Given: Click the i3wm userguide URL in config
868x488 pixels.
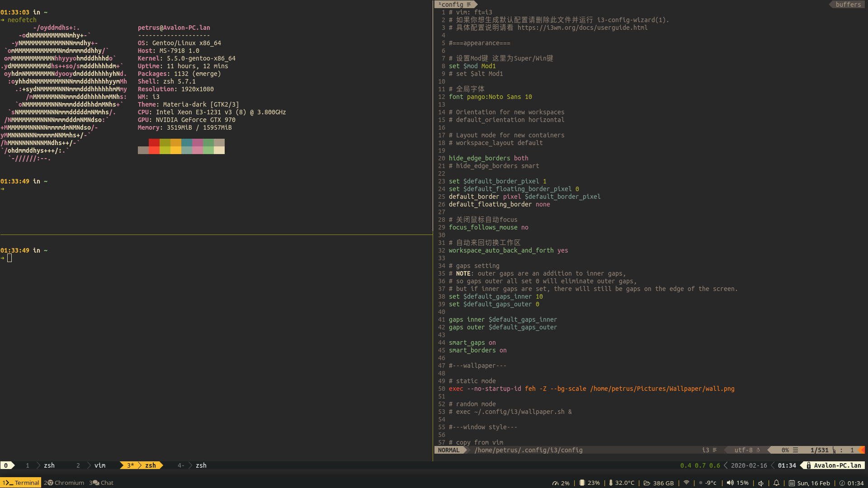Looking at the screenshot, I should coord(582,28).
